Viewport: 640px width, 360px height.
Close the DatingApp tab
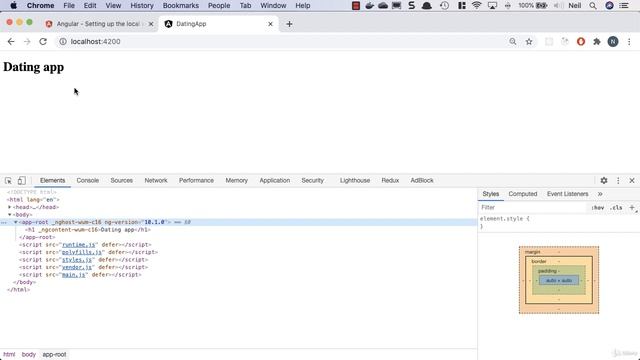click(270, 24)
